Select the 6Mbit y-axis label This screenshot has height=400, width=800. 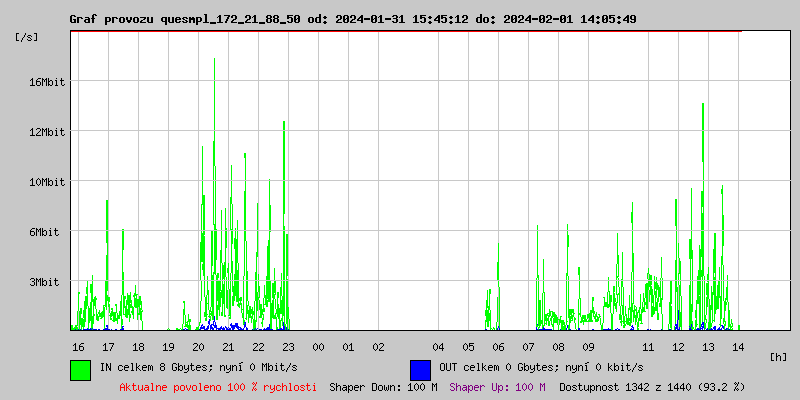point(44,232)
